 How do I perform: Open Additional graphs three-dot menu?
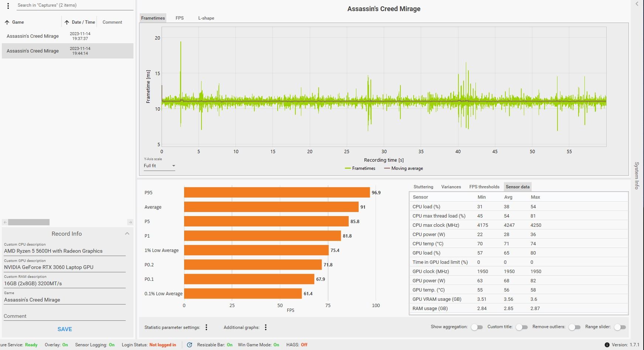pos(265,327)
